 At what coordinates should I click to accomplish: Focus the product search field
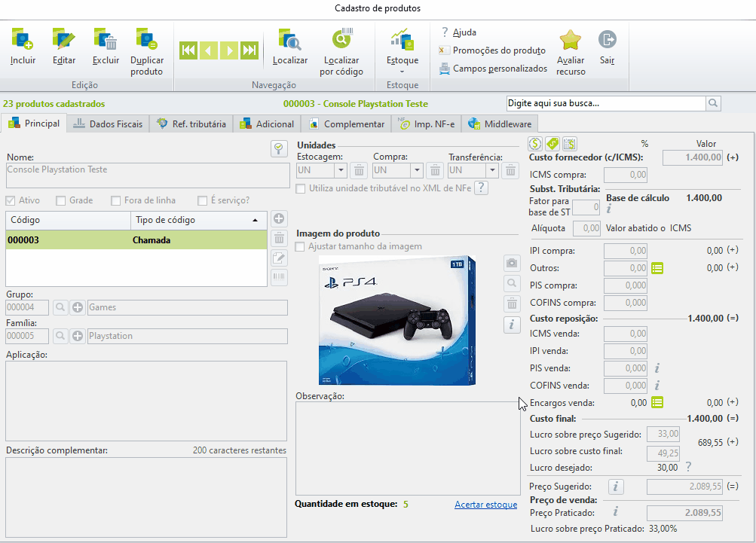coord(606,103)
